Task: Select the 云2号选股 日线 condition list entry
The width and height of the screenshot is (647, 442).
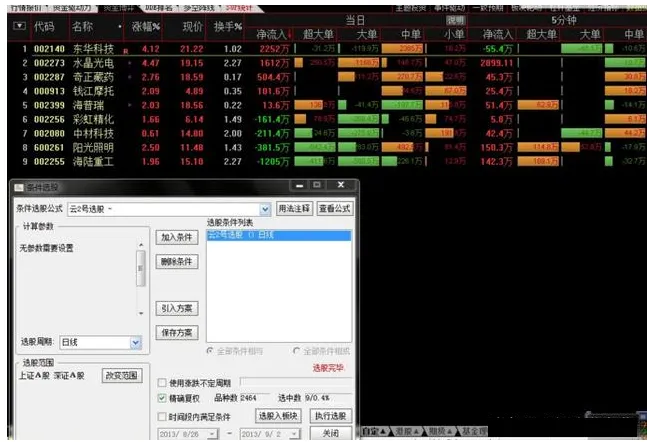Action: coord(279,235)
